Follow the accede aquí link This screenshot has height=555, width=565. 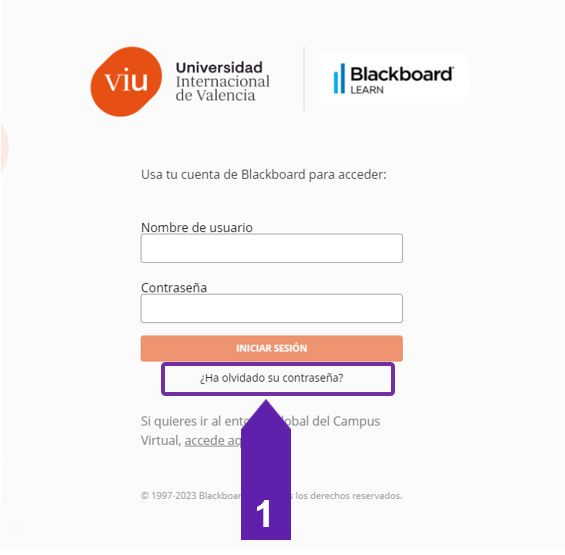click(x=213, y=440)
